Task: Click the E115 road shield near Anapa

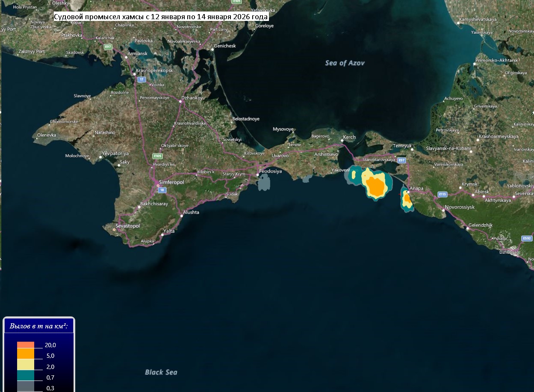Action: (x=442, y=194)
